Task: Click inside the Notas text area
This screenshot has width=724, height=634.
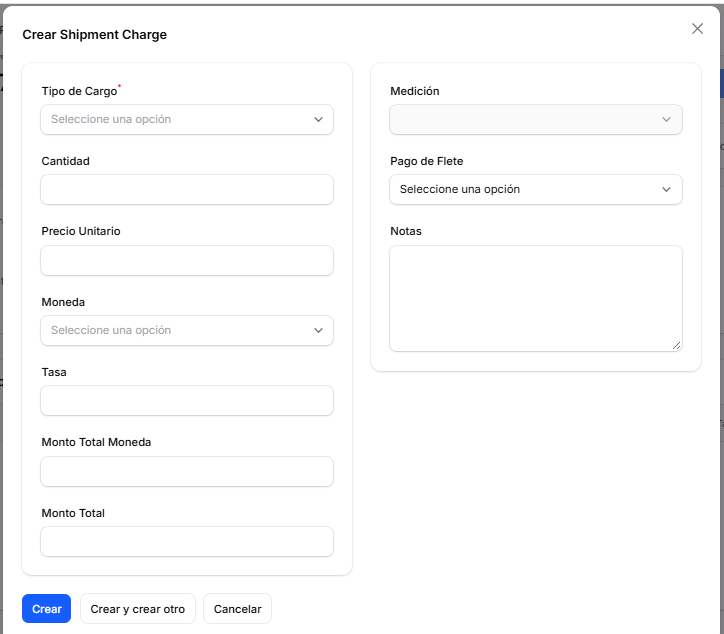Action: [x=536, y=298]
